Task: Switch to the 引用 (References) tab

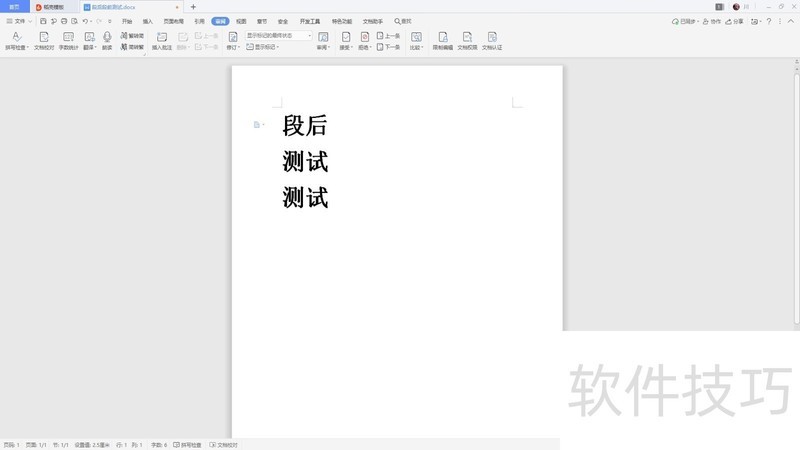Action: coord(199,21)
